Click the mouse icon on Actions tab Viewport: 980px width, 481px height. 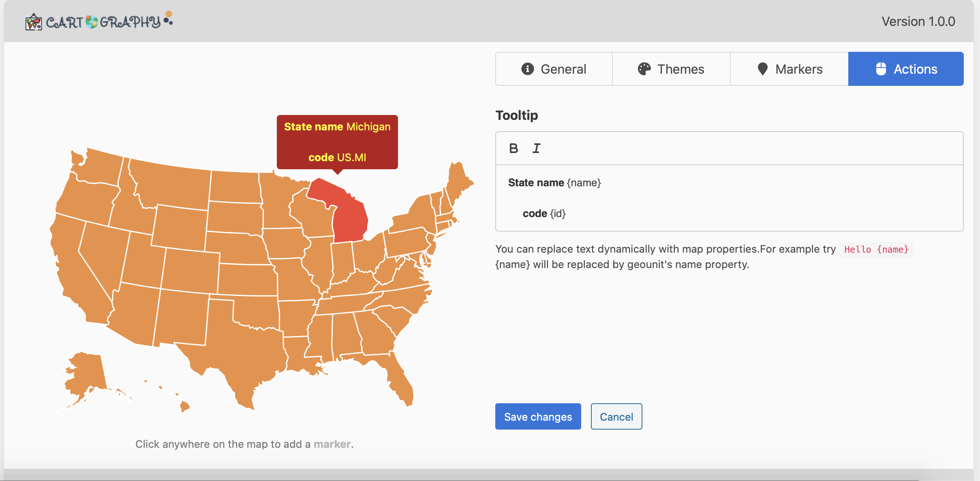pyautogui.click(x=881, y=69)
